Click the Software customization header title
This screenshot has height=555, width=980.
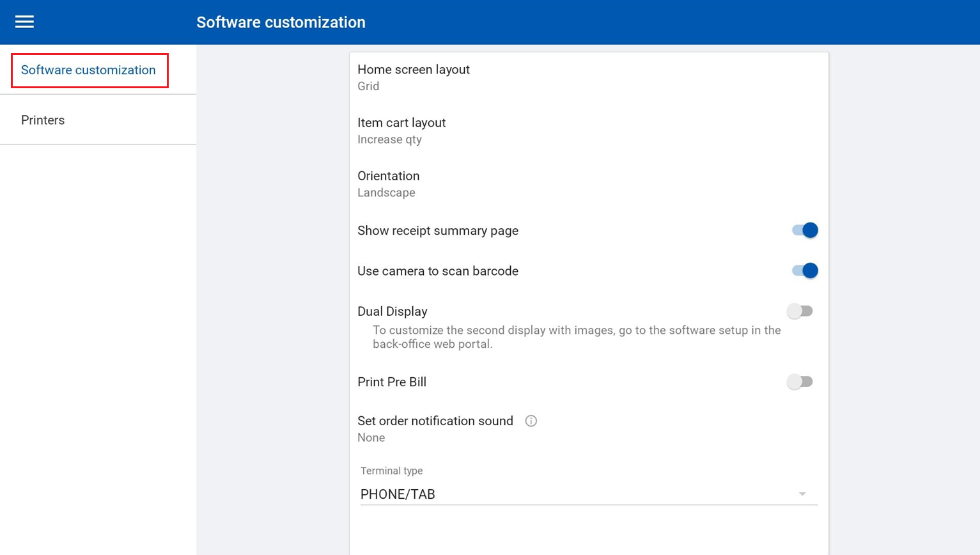[x=281, y=22]
